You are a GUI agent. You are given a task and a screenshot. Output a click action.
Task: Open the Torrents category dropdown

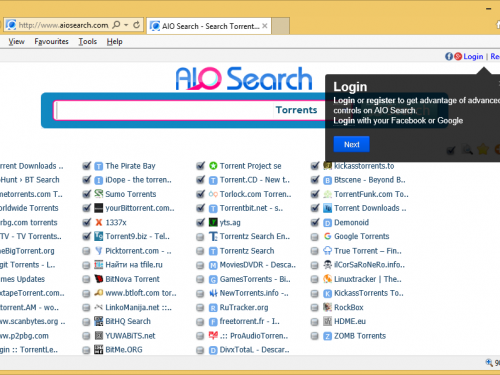pos(296,110)
